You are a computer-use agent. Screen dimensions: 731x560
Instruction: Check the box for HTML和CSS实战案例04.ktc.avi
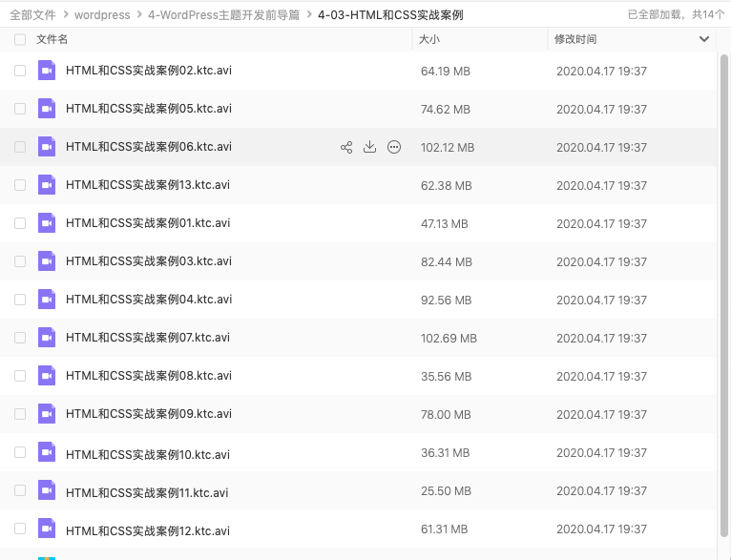coord(20,300)
